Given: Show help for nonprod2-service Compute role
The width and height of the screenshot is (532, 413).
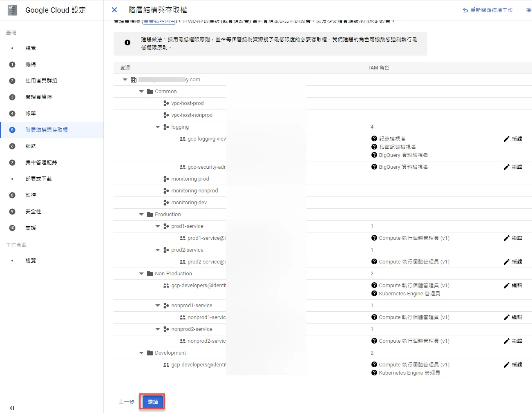Looking at the screenshot, I should (x=374, y=341).
